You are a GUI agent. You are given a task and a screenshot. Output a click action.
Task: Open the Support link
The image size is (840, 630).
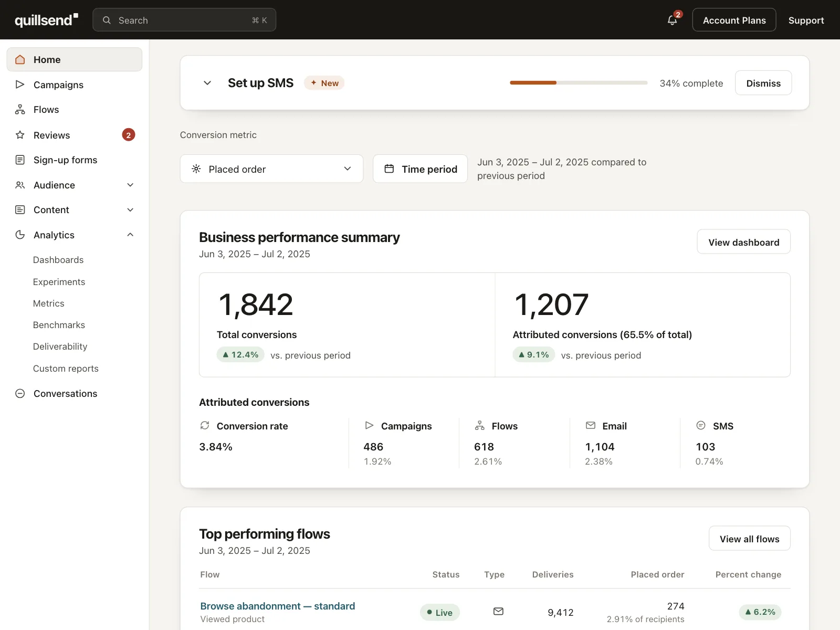point(806,20)
